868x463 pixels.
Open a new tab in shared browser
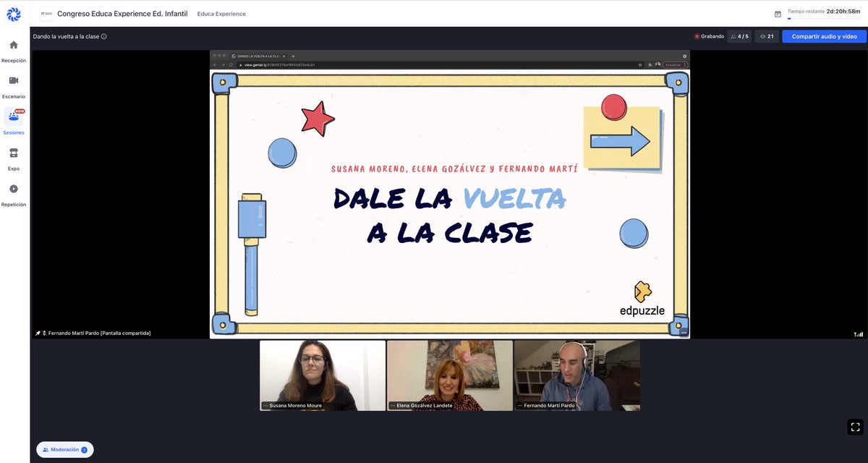[293, 56]
